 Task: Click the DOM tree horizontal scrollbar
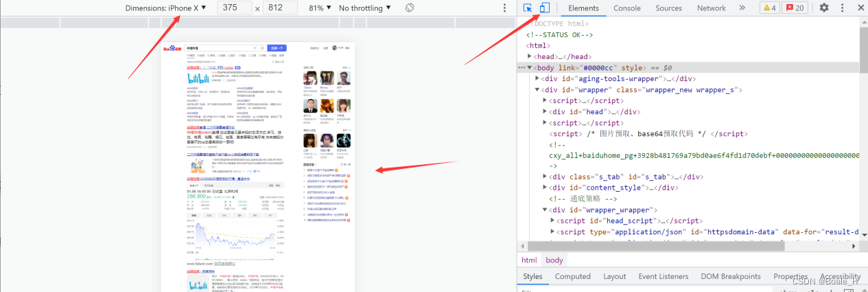coord(655,247)
